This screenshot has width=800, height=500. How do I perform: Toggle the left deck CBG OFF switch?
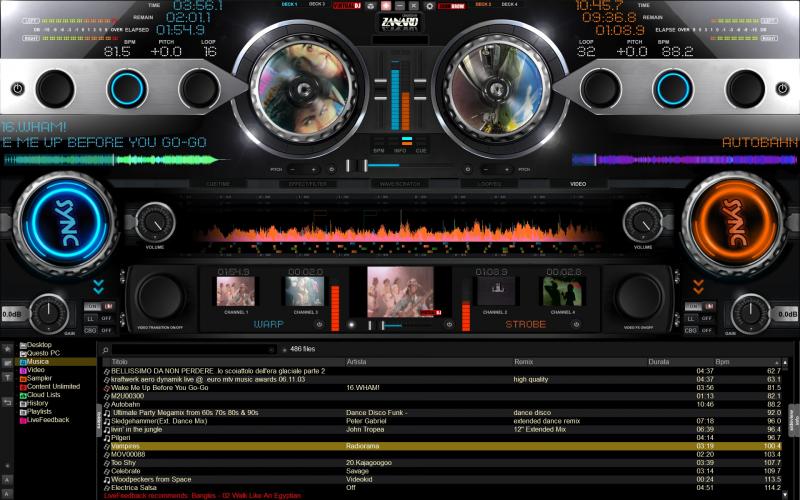98,331
